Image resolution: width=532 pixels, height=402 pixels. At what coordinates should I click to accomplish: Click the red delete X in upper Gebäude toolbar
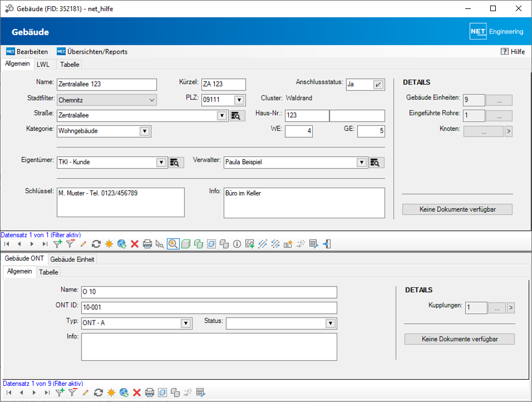pyautogui.click(x=135, y=244)
